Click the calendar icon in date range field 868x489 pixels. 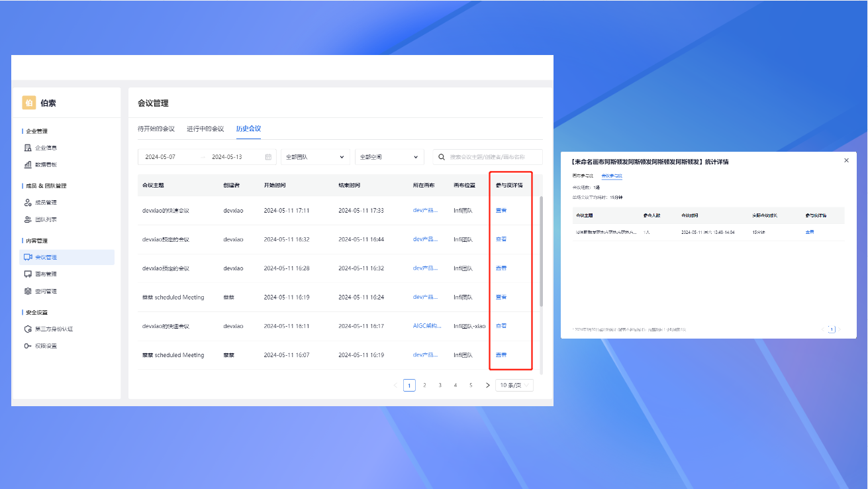click(268, 157)
